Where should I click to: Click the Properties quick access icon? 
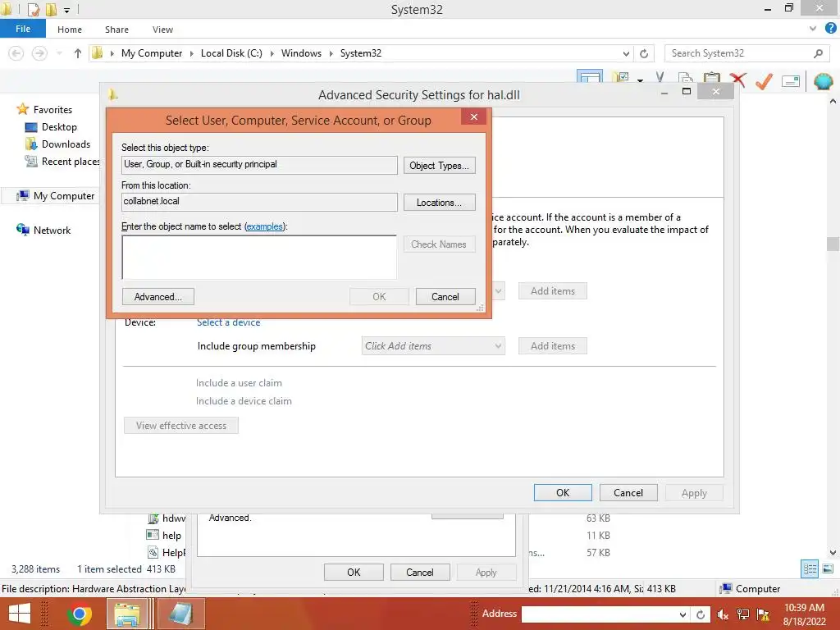coord(33,10)
